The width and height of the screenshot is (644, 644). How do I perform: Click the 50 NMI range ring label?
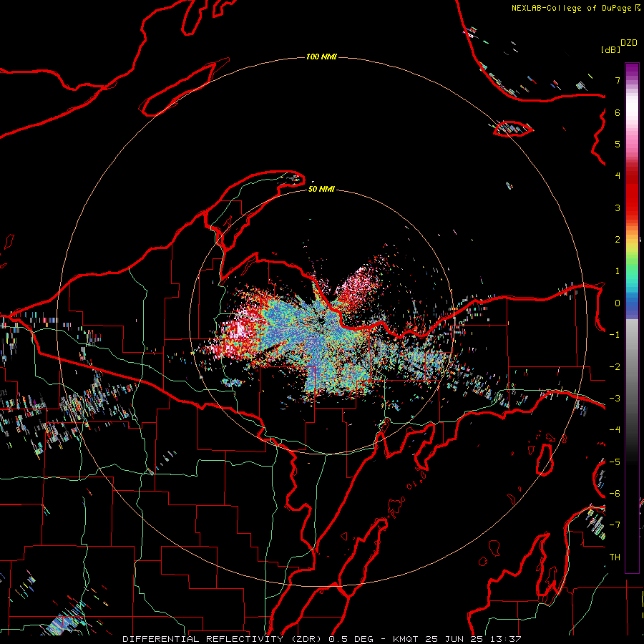coord(321,189)
